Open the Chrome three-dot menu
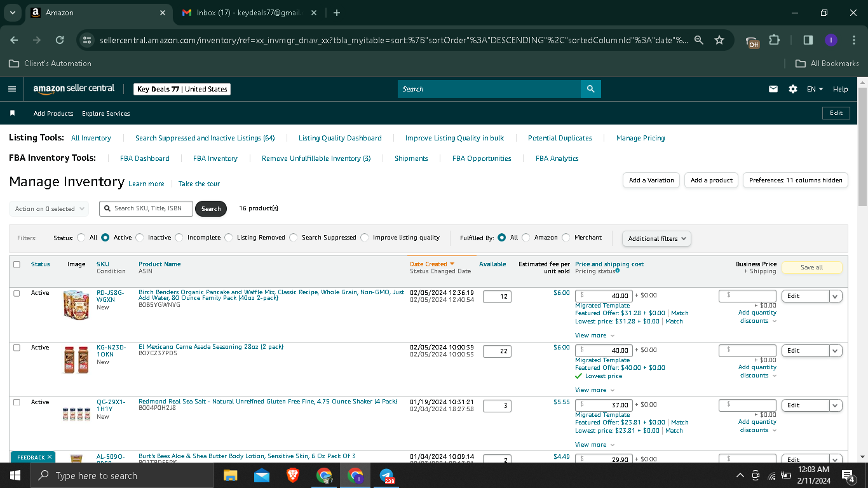 [x=853, y=40]
